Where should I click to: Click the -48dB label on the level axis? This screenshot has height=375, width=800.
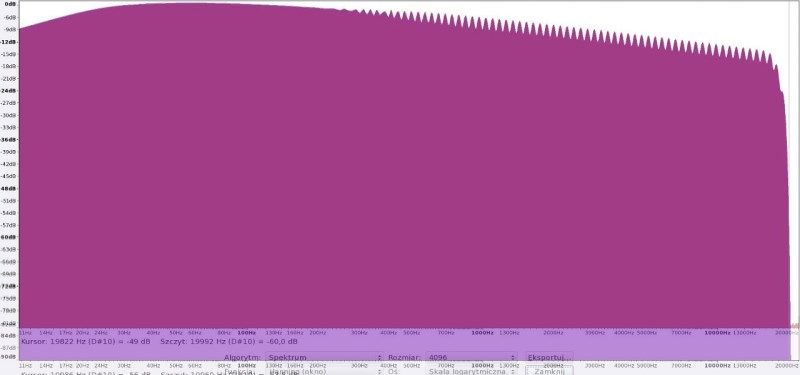[x=9, y=188]
